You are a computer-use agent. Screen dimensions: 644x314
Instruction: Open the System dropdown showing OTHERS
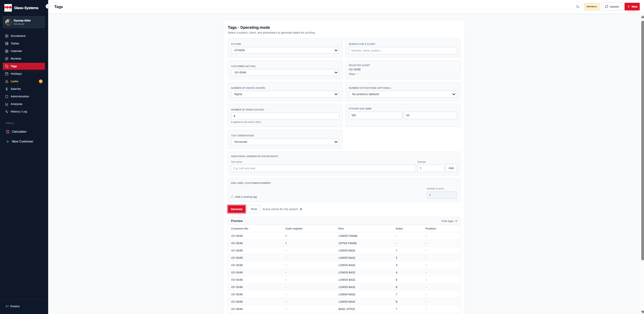click(x=285, y=50)
